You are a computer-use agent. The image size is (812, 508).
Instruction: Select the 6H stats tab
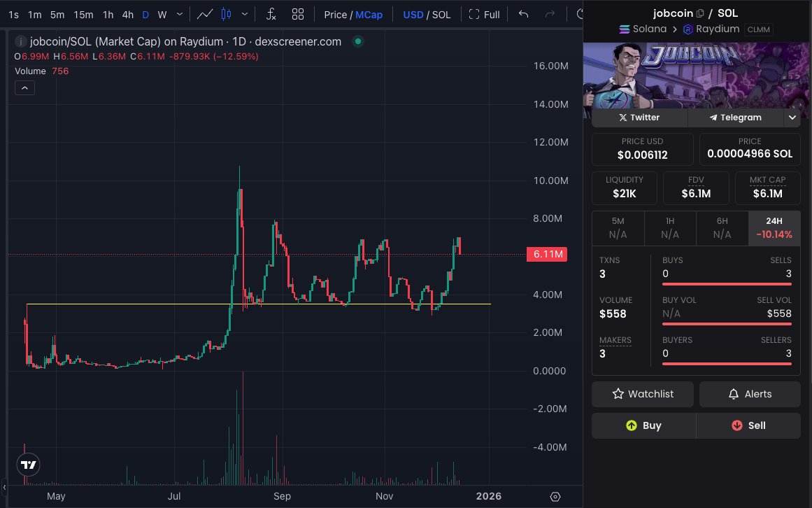722,228
